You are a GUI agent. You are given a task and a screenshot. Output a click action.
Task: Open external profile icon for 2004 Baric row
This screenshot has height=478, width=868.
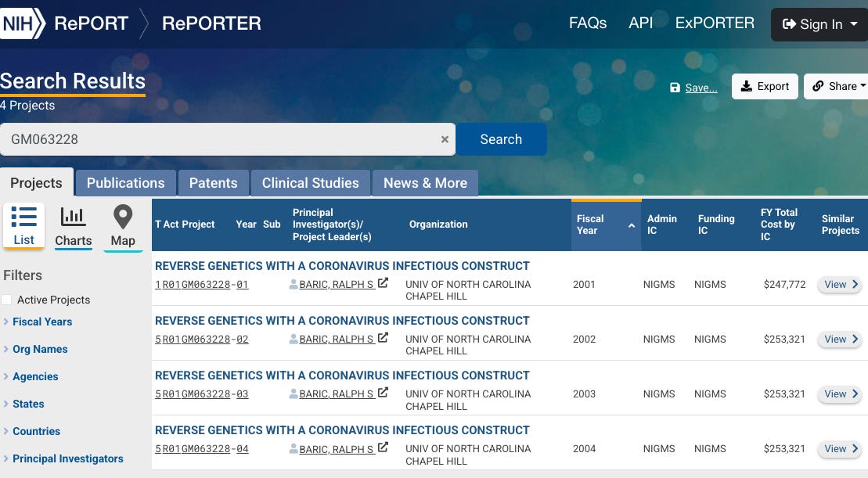[x=383, y=447]
